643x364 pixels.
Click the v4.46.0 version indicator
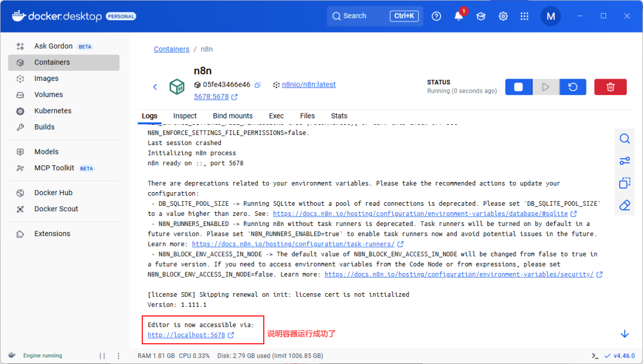[x=620, y=356]
